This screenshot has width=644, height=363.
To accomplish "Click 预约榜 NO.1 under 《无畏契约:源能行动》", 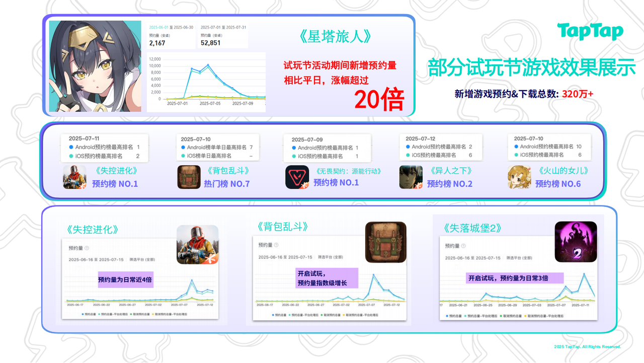I will 336,182.
